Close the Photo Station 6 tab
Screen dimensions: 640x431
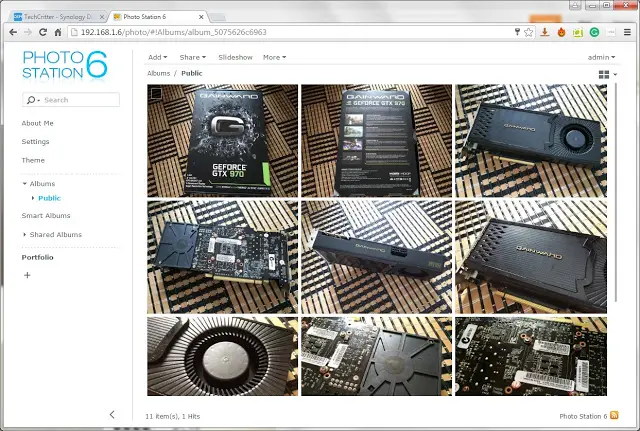tap(201, 17)
